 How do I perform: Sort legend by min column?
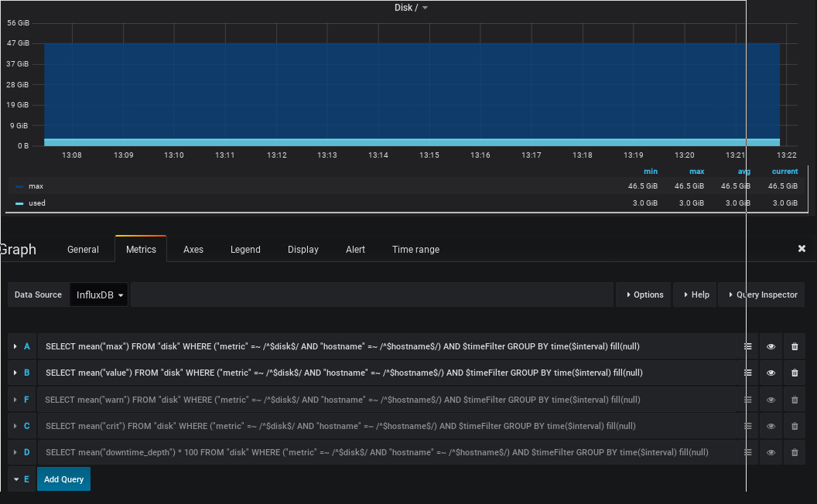pos(650,172)
